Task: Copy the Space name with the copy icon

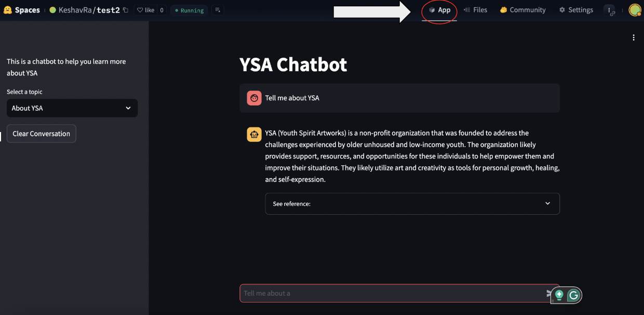Action: coord(126,10)
